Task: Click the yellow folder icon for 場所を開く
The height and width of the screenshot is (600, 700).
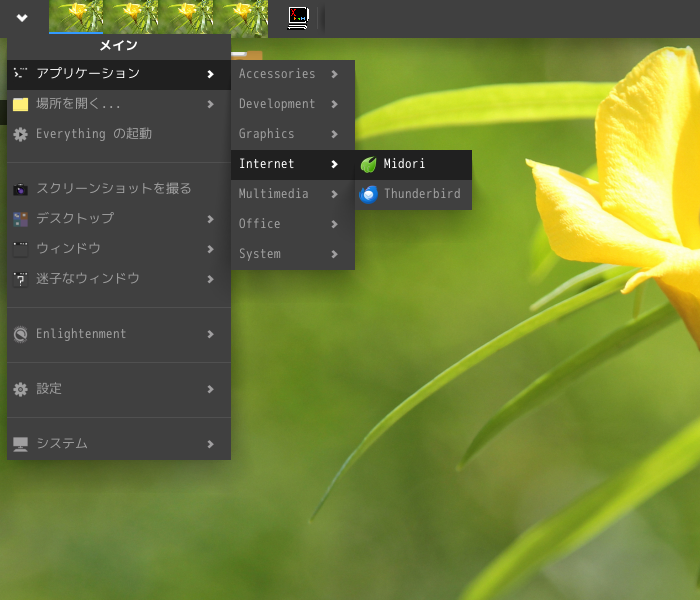Action: pos(21,104)
